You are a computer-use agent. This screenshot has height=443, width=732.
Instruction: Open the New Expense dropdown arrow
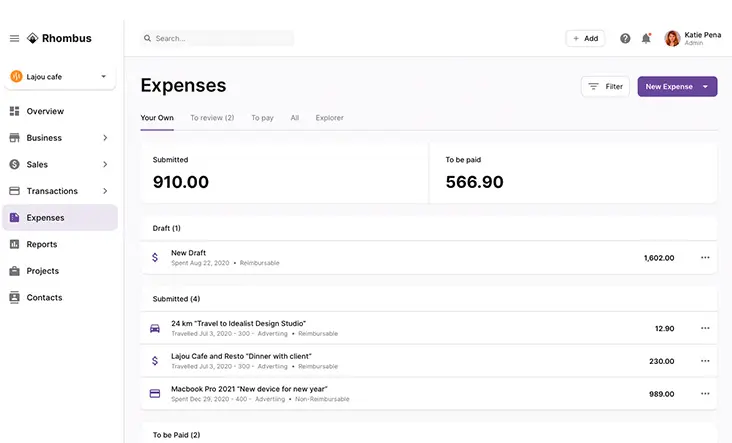tap(706, 87)
